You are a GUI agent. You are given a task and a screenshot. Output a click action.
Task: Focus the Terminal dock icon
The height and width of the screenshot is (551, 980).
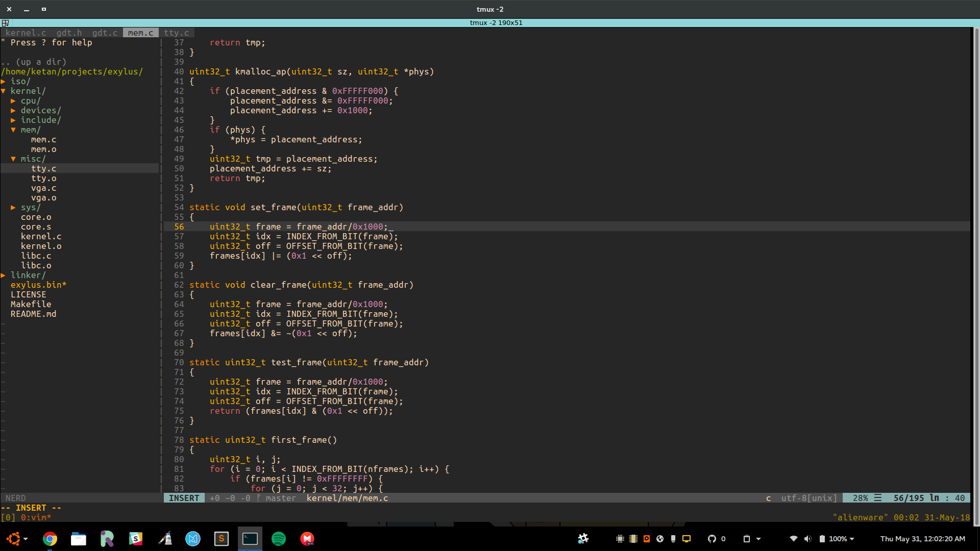(x=250, y=539)
